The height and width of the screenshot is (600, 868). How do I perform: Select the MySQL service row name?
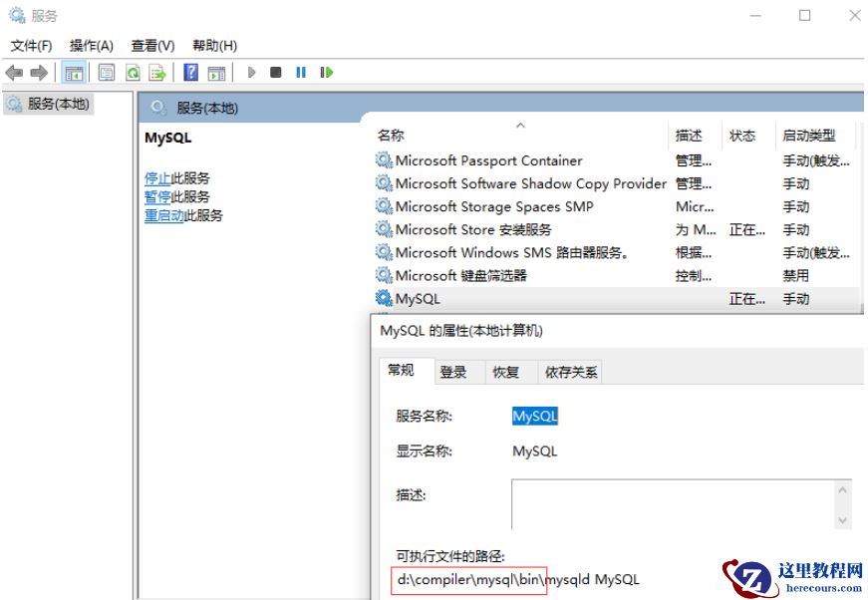coord(418,299)
